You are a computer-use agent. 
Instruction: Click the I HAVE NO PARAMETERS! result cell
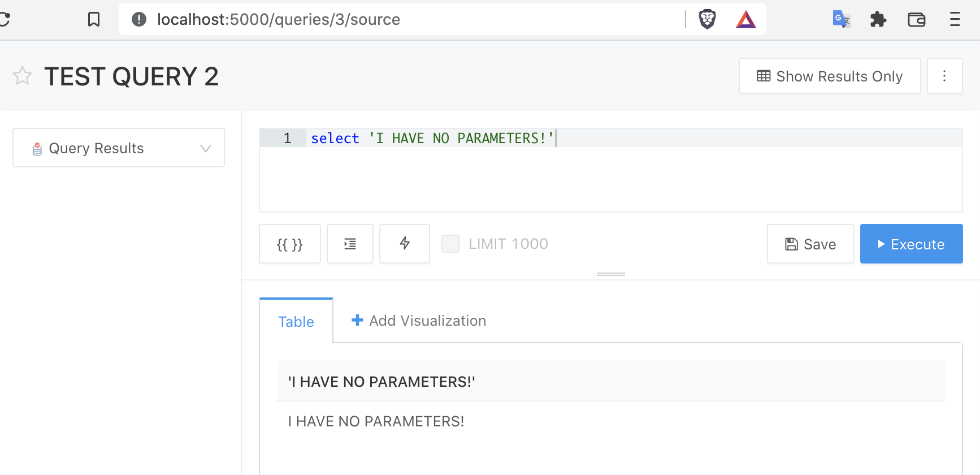[611, 421]
